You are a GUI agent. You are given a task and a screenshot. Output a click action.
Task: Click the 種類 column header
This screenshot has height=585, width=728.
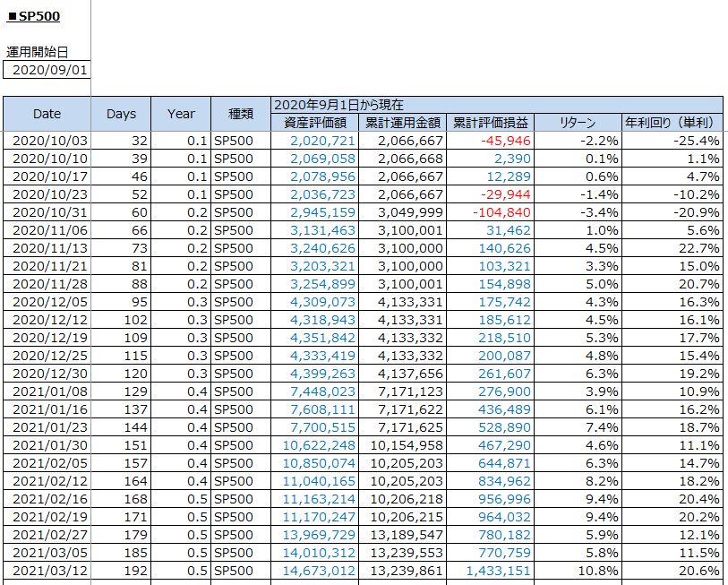click(x=240, y=114)
